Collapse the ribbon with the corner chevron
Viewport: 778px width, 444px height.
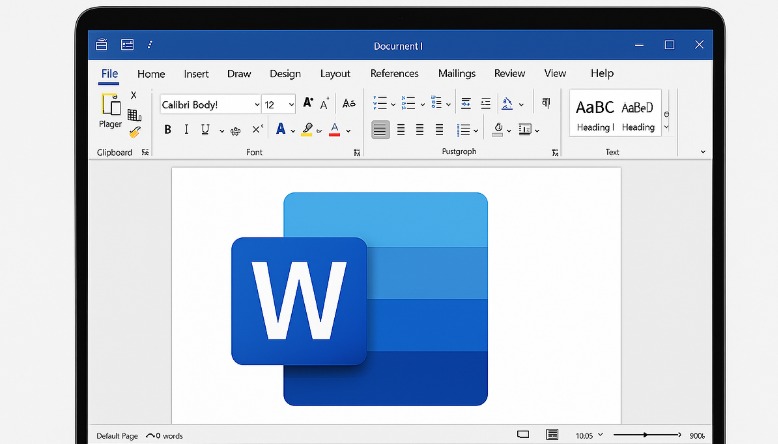703,152
